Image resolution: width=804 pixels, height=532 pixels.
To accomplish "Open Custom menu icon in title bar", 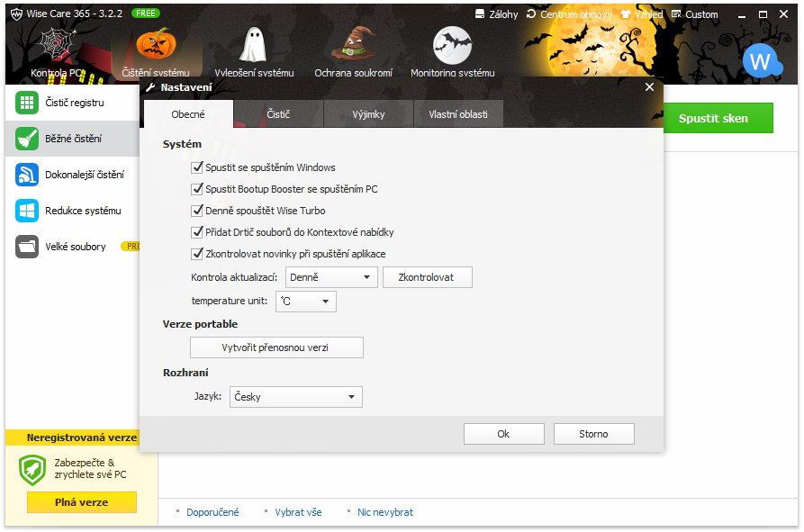I will click(x=676, y=14).
